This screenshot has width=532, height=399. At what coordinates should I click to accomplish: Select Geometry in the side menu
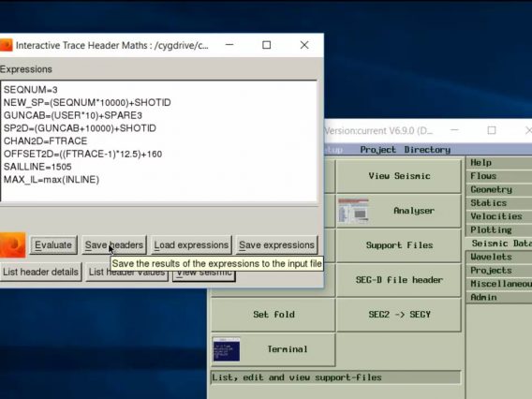[x=498, y=189]
